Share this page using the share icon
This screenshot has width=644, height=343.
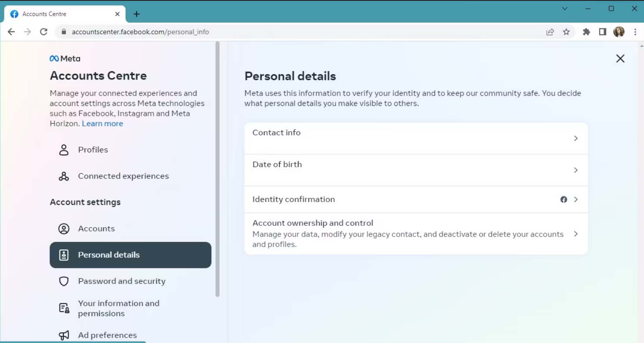coord(550,32)
